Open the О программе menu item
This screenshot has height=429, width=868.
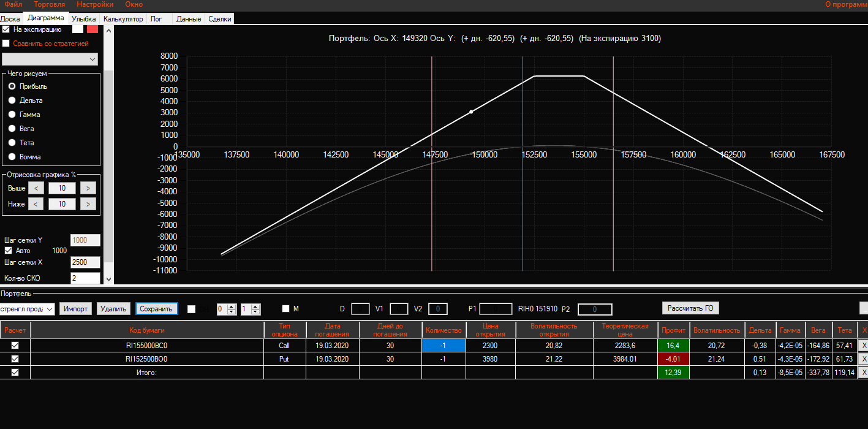point(846,4)
